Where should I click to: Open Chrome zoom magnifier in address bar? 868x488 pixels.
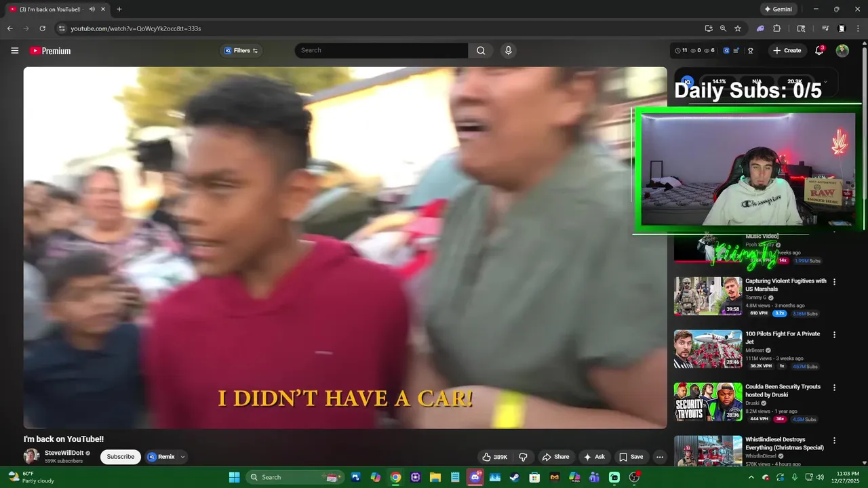(x=723, y=28)
